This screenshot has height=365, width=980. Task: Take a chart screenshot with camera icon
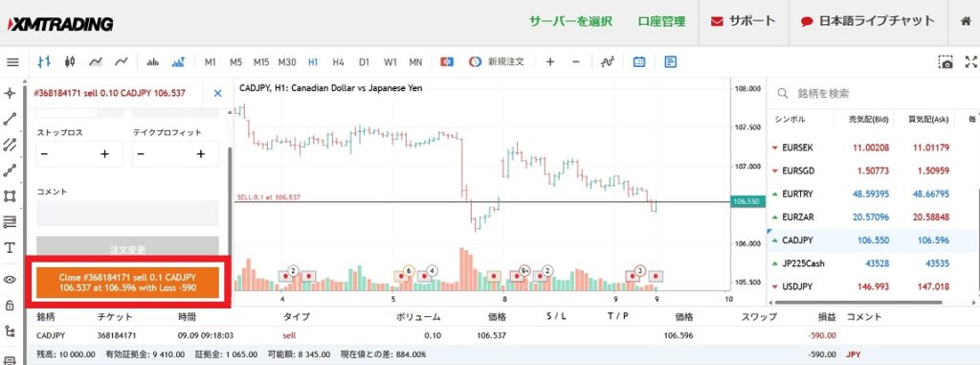pyautogui.click(x=947, y=62)
